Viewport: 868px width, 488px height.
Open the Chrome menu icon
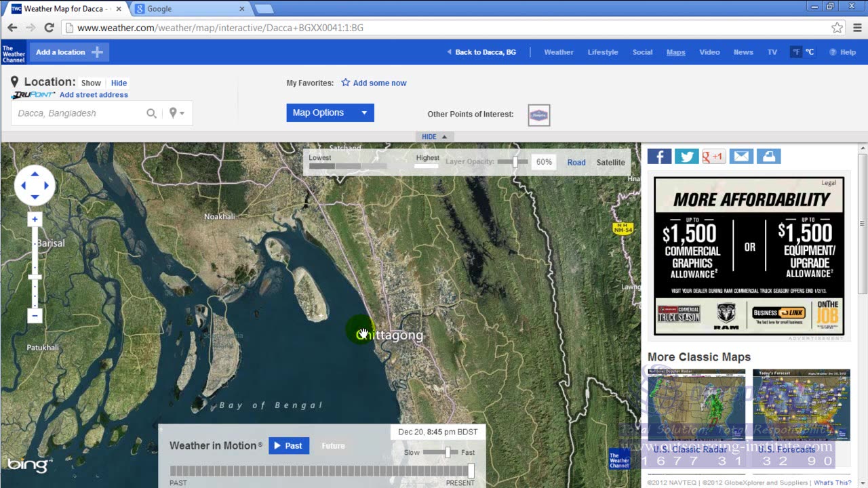(857, 28)
